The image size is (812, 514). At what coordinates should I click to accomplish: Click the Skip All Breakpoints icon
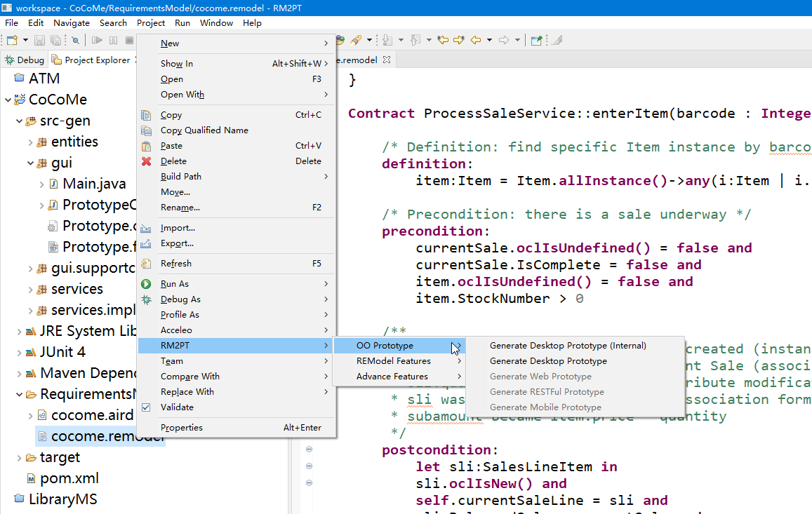[x=76, y=41]
